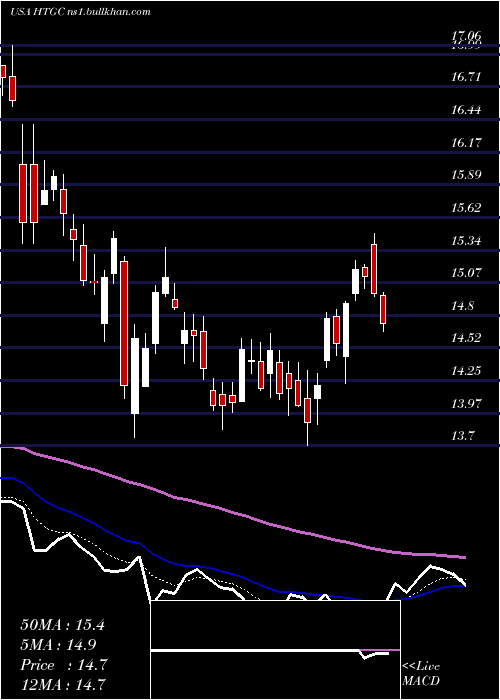Click the 14.52 price axis label
500x700 pixels.
click(x=466, y=338)
